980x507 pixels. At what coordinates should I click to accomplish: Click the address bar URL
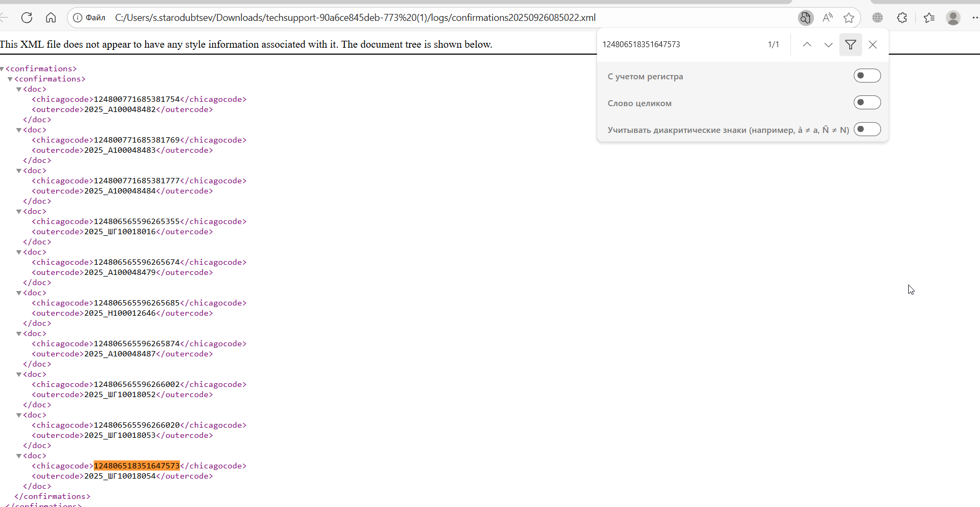tap(355, 18)
